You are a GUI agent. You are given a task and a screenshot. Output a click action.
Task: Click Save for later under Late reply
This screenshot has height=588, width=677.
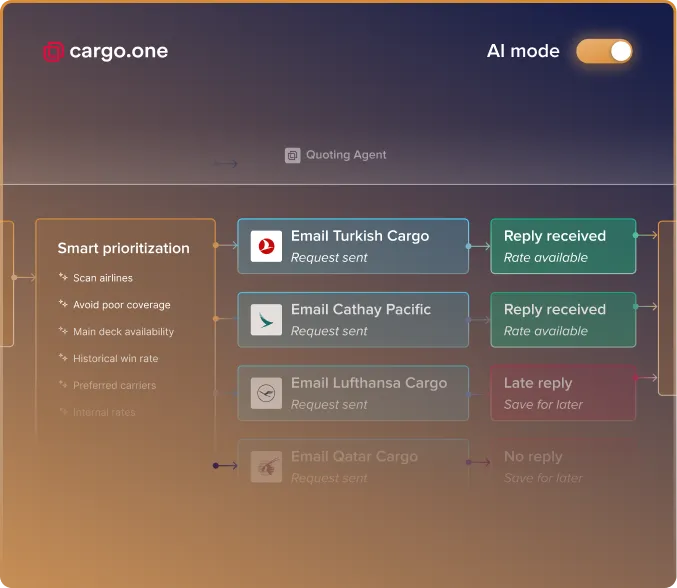click(x=543, y=405)
